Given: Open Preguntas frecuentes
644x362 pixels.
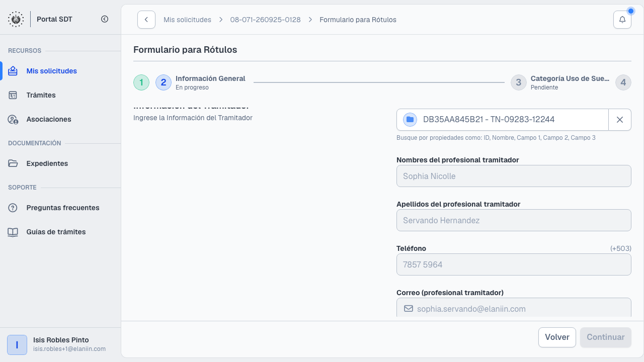Looking at the screenshot, I should click(x=60, y=208).
